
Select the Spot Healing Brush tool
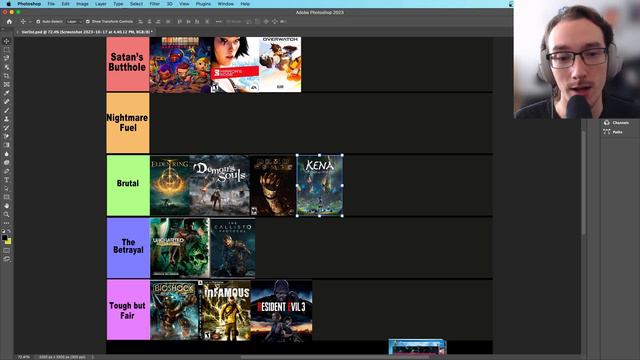[x=7, y=102]
